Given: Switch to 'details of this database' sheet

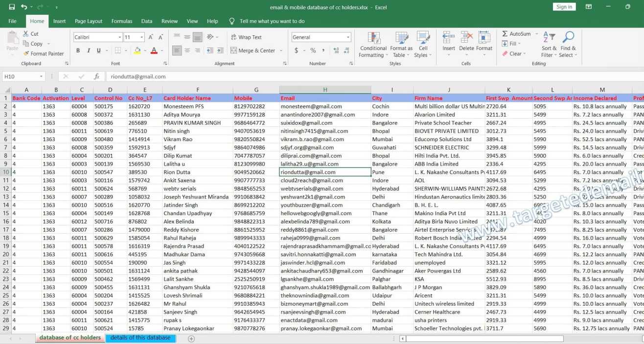Looking at the screenshot, I should pyautogui.click(x=140, y=338).
